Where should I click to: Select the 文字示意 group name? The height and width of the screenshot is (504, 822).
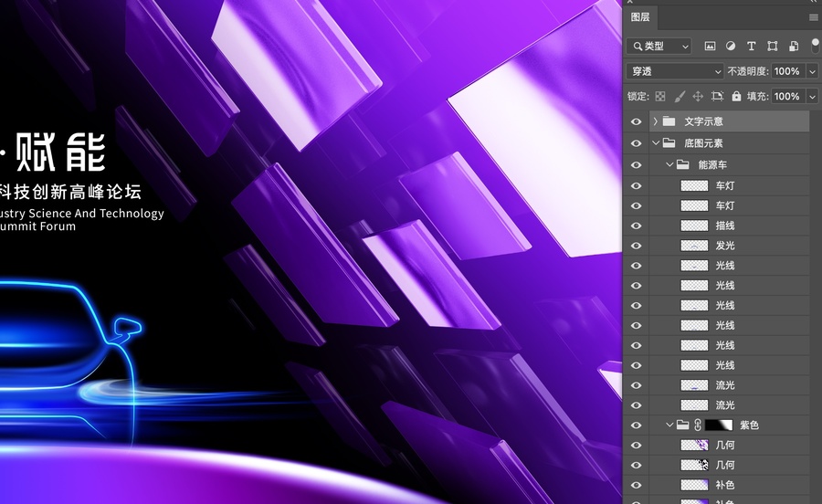pos(703,121)
